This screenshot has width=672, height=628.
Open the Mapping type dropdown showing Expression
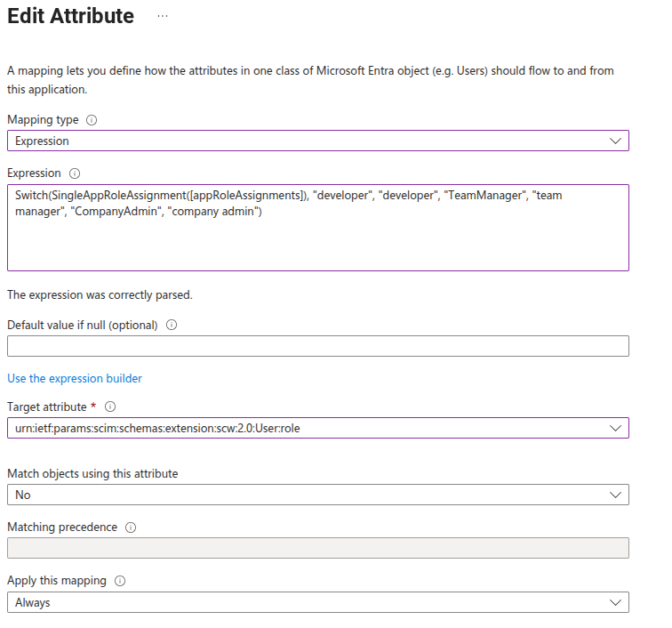click(317, 141)
